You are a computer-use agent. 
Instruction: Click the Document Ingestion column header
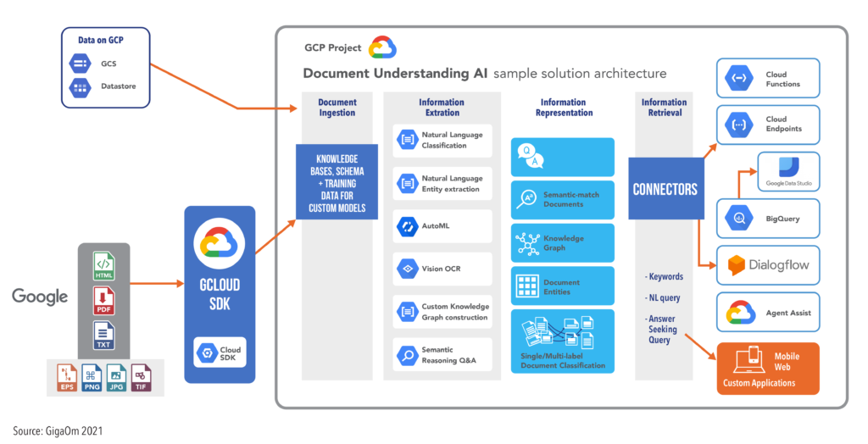click(x=337, y=108)
